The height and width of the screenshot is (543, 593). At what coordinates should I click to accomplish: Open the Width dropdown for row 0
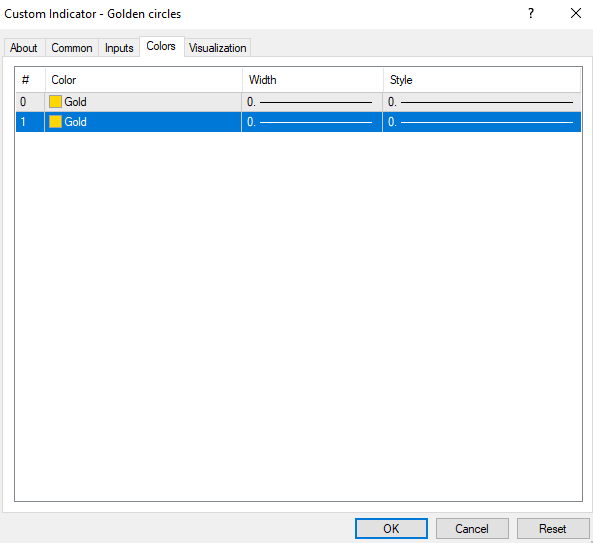(x=312, y=102)
